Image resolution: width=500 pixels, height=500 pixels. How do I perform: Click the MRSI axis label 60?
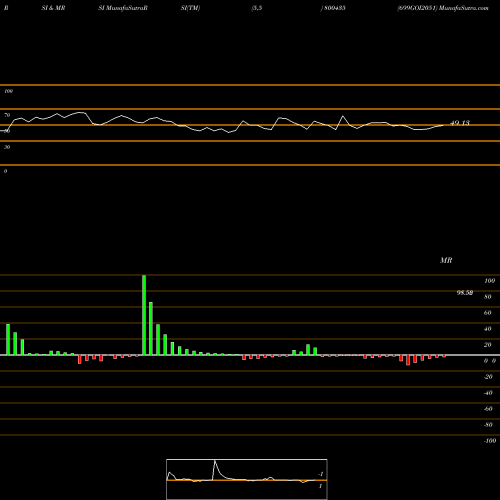pos(487,313)
